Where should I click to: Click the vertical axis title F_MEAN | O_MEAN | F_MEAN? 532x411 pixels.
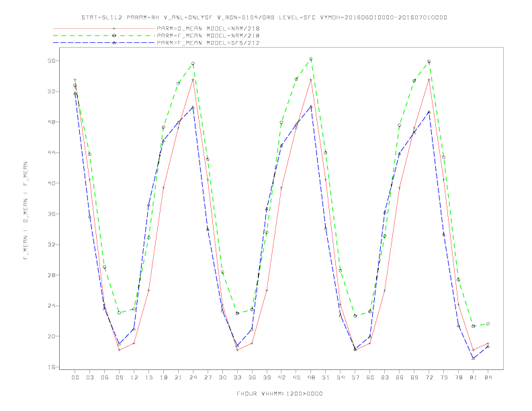coord(26,211)
